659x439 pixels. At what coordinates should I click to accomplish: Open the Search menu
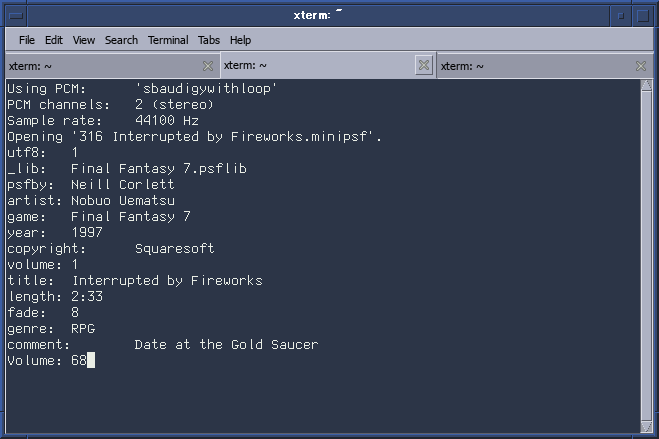click(x=121, y=40)
